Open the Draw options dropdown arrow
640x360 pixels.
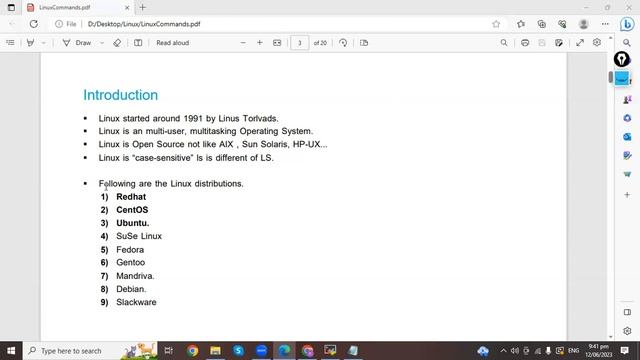coord(102,43)
